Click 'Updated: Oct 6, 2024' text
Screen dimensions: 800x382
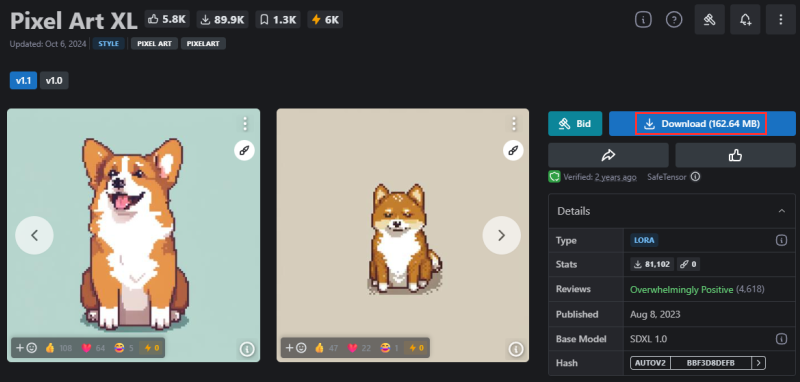pos(48,44)
